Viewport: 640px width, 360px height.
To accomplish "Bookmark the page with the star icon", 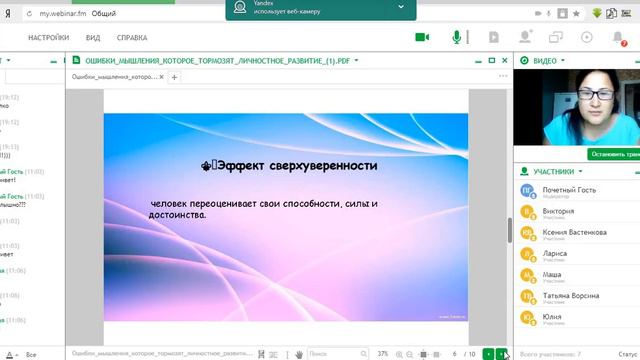I will coord(576,13).
